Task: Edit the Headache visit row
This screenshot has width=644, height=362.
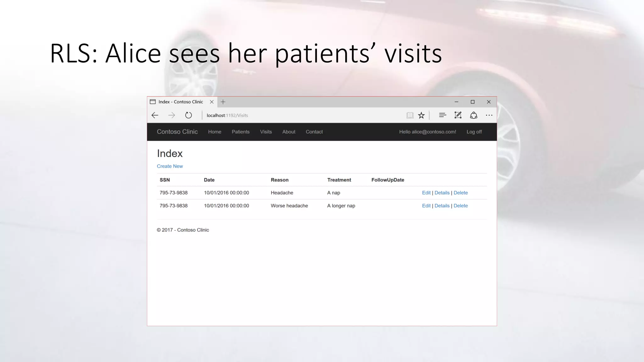Action: pyautogui.click(x=426, y=193)
